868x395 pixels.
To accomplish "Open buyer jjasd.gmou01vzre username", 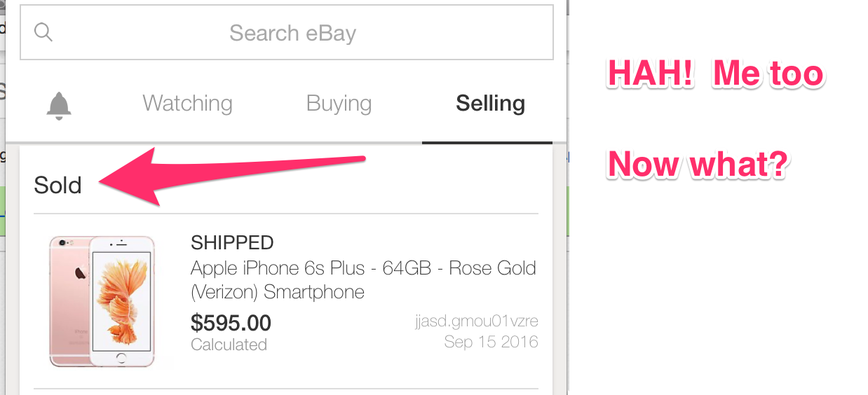I will point(477,321).
